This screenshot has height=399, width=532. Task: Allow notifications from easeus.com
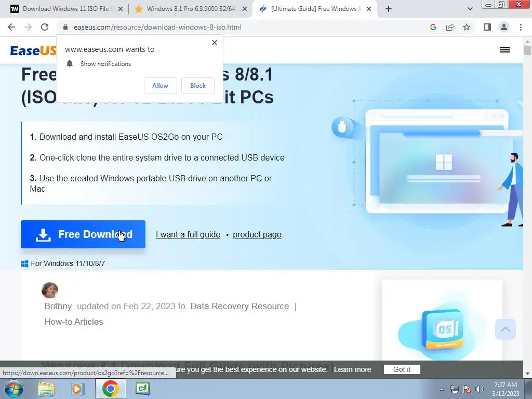point(160,86)
